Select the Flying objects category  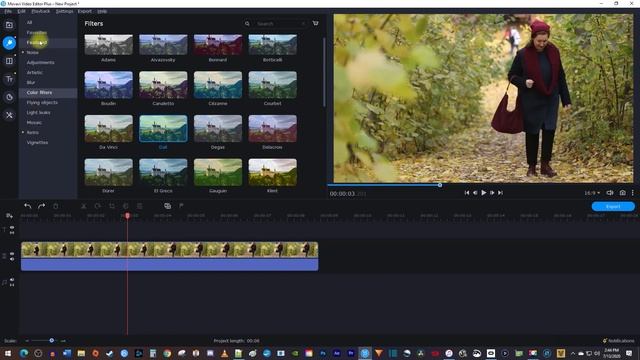point(42,102)
